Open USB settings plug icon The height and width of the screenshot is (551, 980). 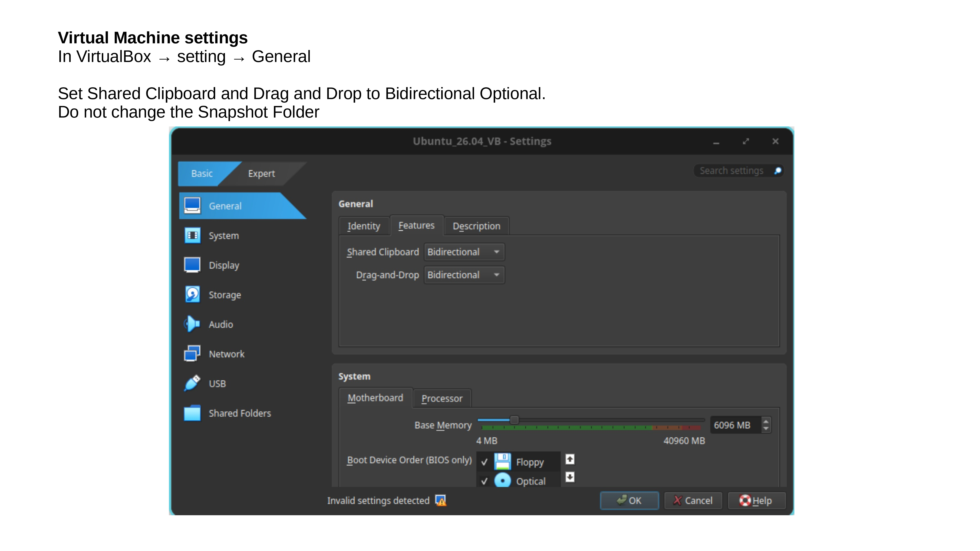pyautogui.click(x=192, y=383)
